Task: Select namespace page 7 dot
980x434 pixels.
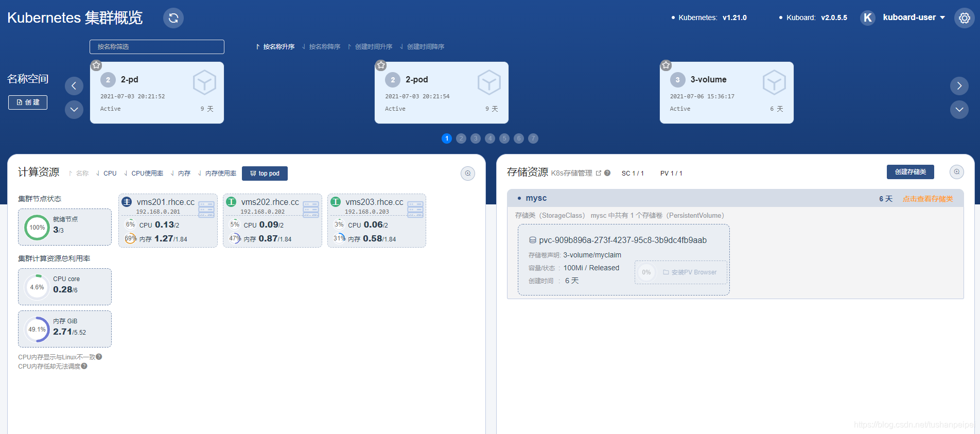Action: [533, 138]
